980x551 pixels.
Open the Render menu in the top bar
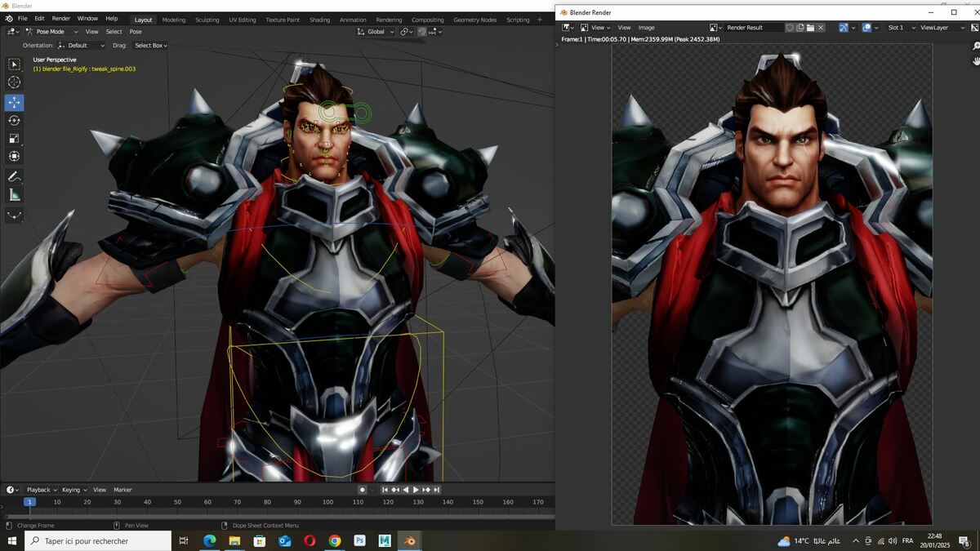(x=61, y=18)
